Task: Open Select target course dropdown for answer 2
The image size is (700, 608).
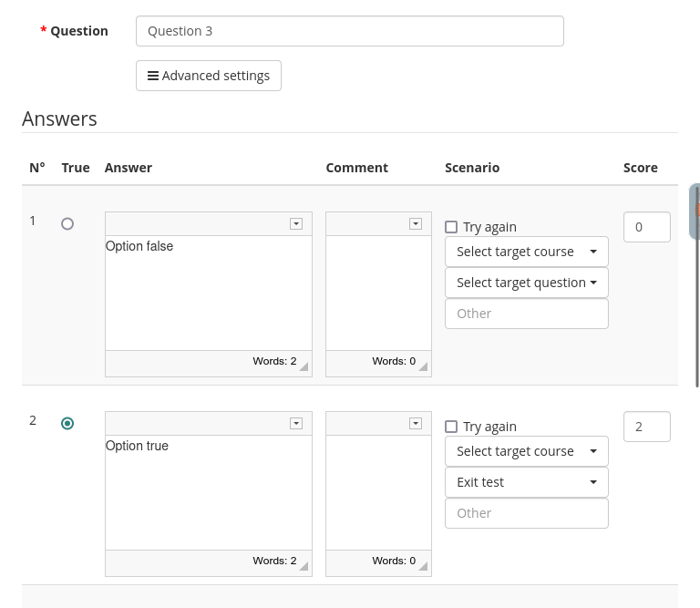Action: coord(526,451)
